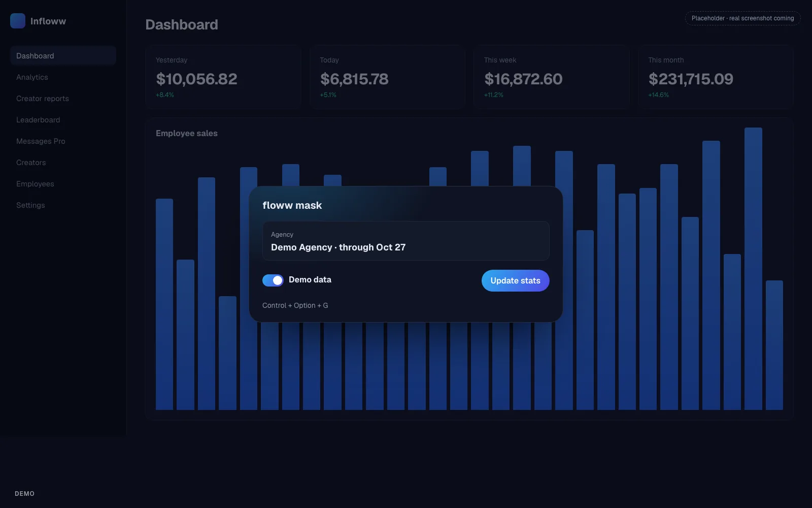812x508 pixels.
Task: Click the This month $231,715.09 card
Action: click(x=716, y=77)
